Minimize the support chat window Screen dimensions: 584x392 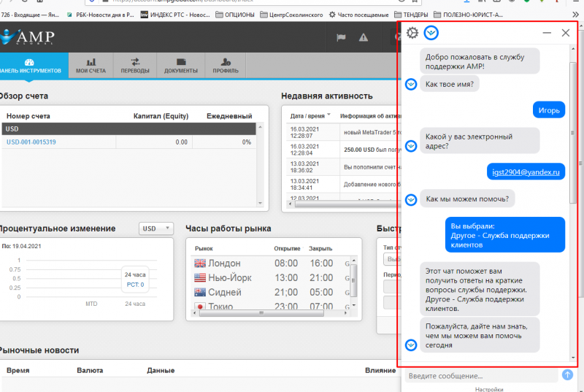[546, 33]
